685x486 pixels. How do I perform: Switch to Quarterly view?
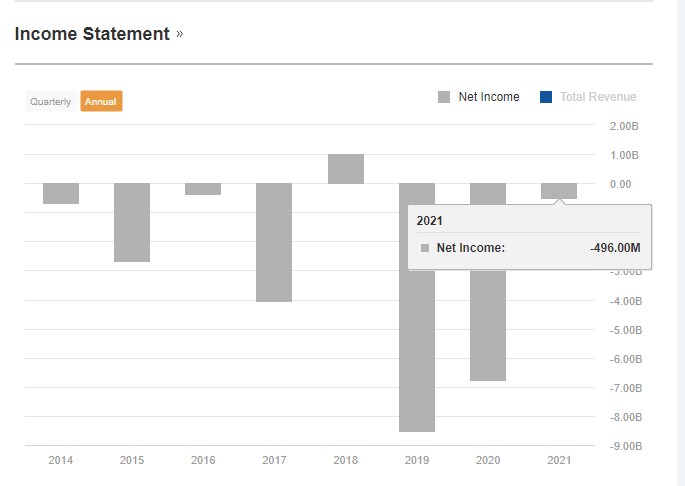coord(50,102)
